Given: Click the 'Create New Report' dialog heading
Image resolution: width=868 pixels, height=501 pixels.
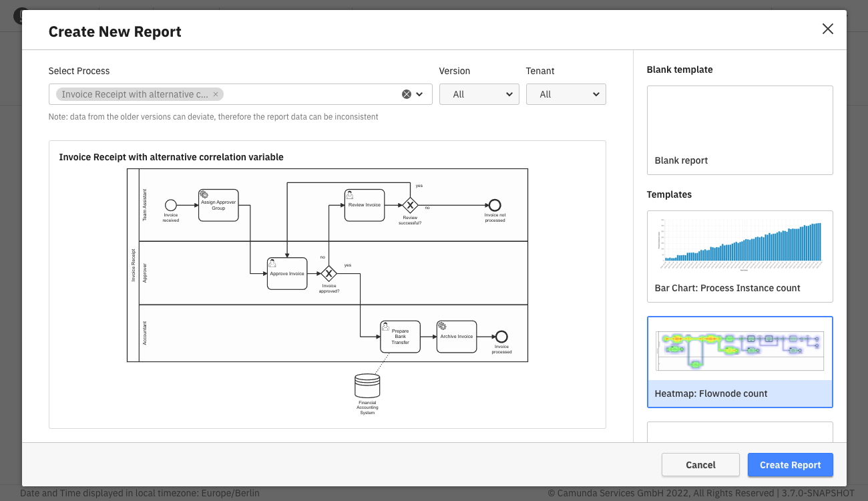Looking at the screenshot, I should [115, 31].
